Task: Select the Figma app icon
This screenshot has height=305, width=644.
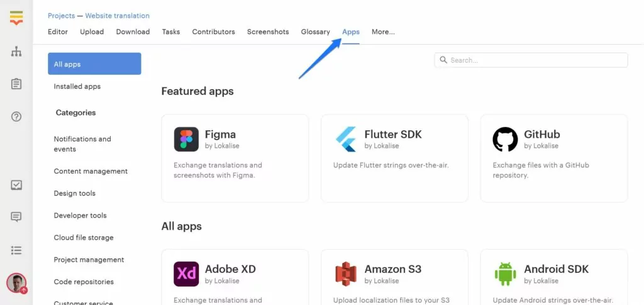Action: pos(186,139)
